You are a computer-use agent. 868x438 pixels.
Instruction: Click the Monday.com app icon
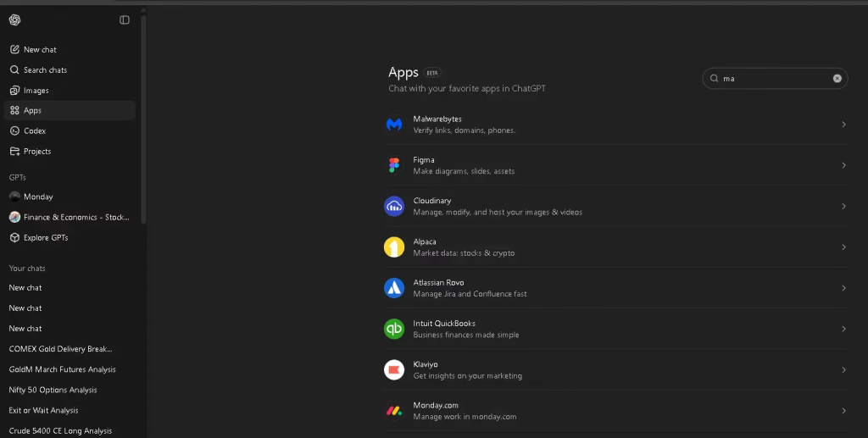[x=394, y=411]
